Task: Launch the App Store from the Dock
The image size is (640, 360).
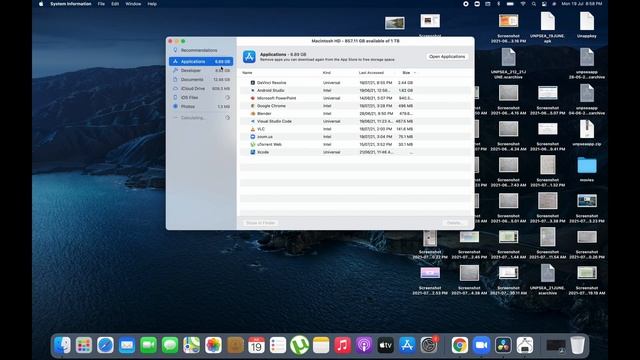Action: pos(407,345)
